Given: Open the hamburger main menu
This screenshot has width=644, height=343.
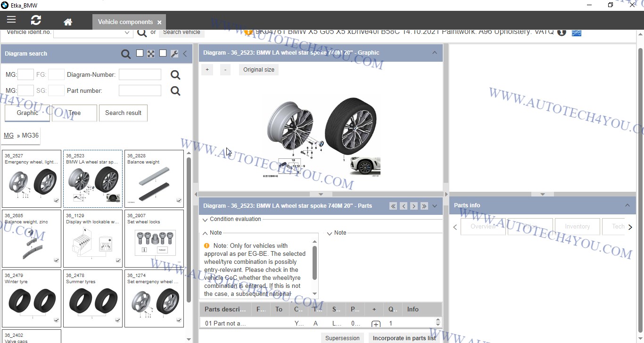Looking at the screenshot, I should pyautogui.click(x=11, y=20).
